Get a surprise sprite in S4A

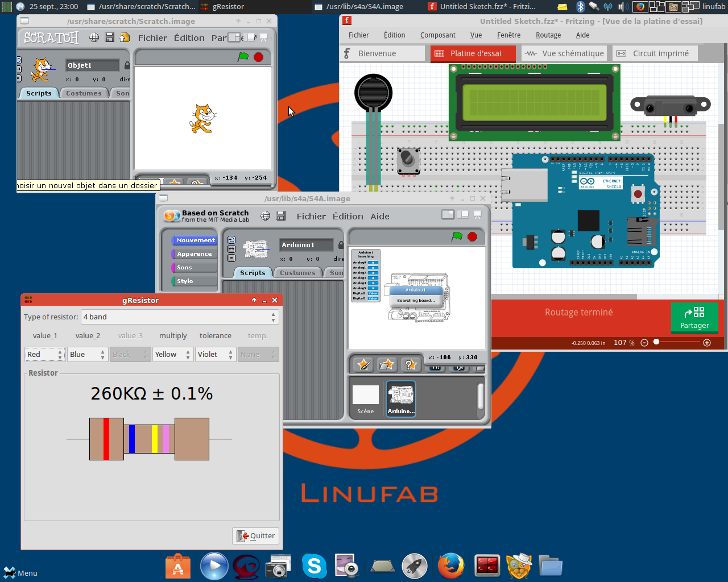(x=411, y=364)
